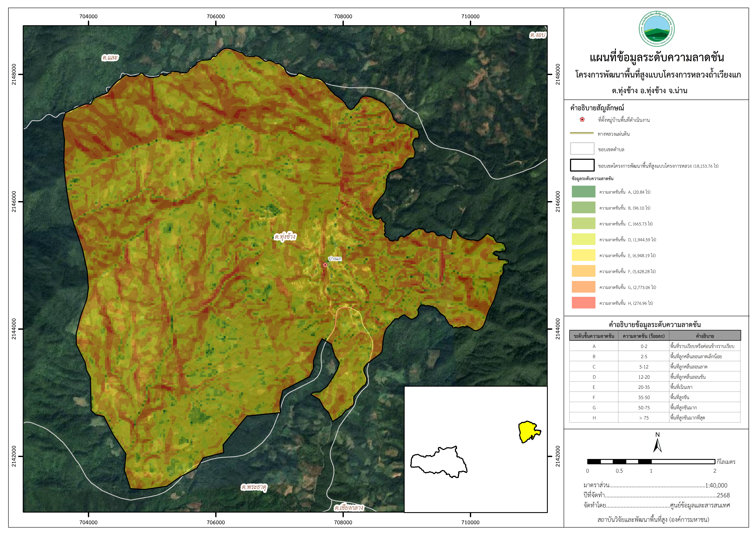Click the ต.และ label on the map
The width and height of the screenshot is (756, 535).
click(110, 58)
